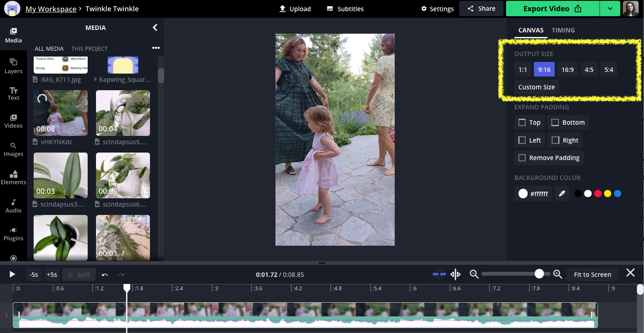The height and width of the screenshot is (333, 644).
Task: Play the video from the timeline
Action: [12, 274]
